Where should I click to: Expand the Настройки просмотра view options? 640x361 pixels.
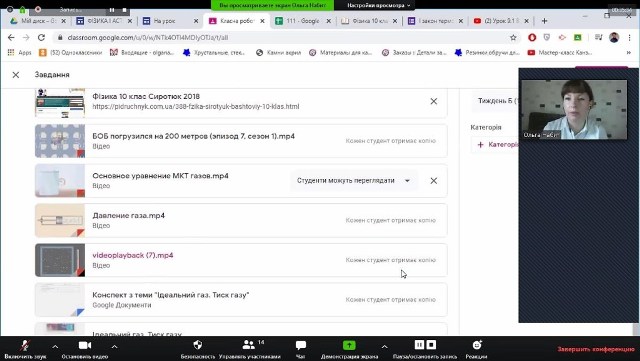click(379, 5)
